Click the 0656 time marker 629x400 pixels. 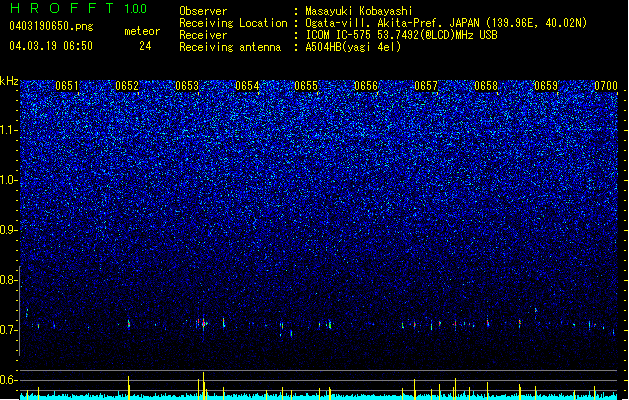(366, 86)
